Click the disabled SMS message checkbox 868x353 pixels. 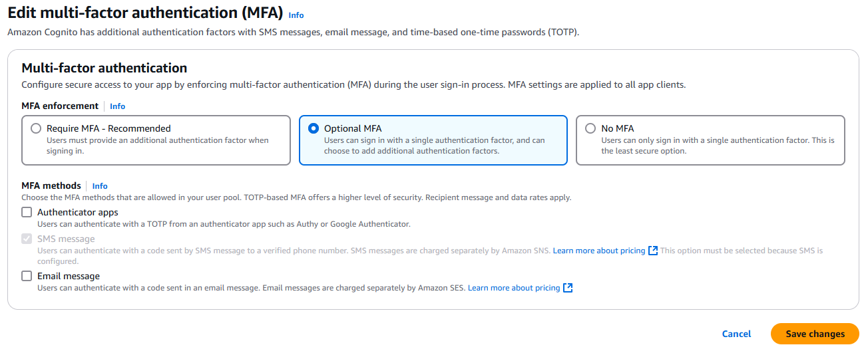point(27,239)
